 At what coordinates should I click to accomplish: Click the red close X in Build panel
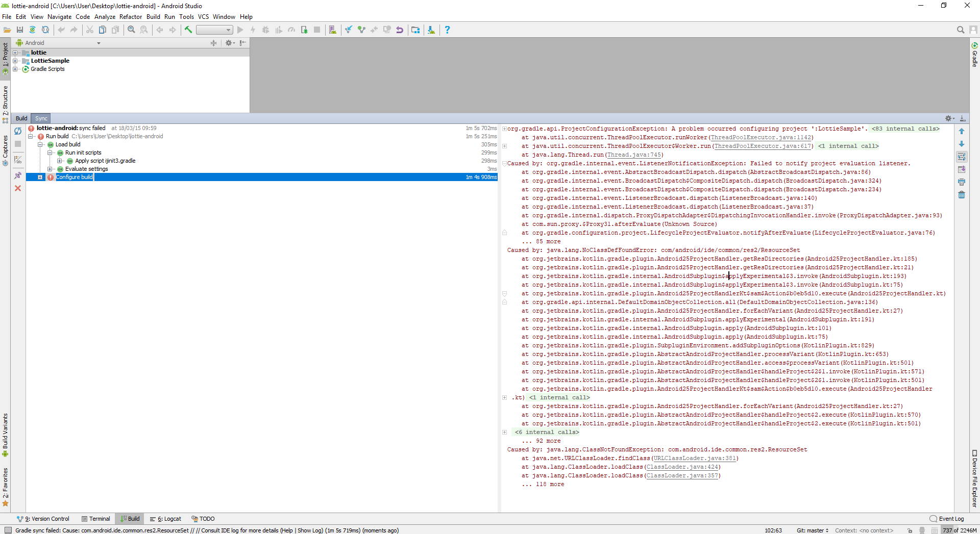tap(18, 188)
